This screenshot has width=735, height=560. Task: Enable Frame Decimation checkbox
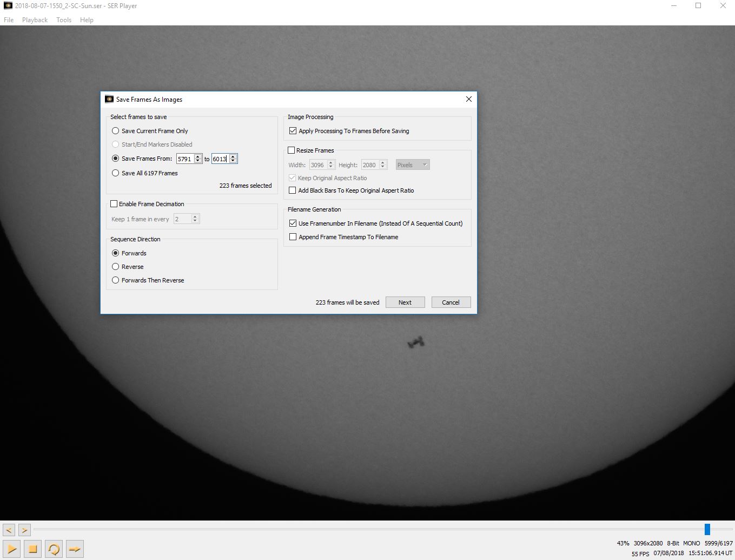147,204
